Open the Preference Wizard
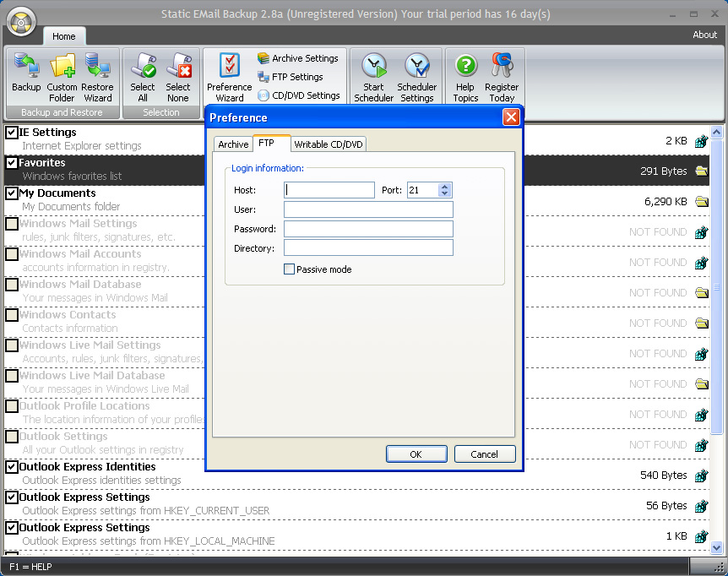The height and width of the screenshot is (576, 728). 228,74
